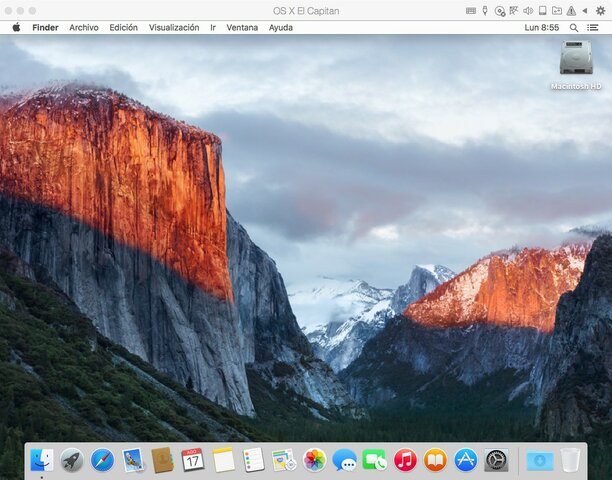The width and height of the screenshot is (612, 480).
Task: Open Messages speech bubble icon
Action: click(x=344, y=460)
